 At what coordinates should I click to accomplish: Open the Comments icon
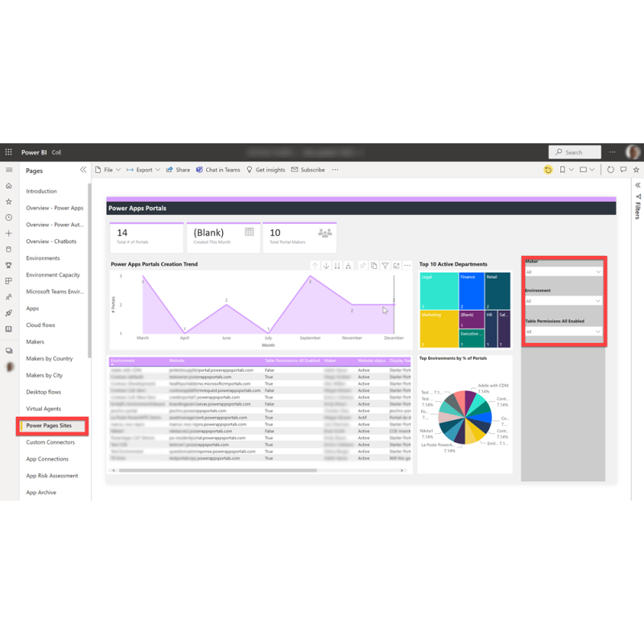point(623,170)
